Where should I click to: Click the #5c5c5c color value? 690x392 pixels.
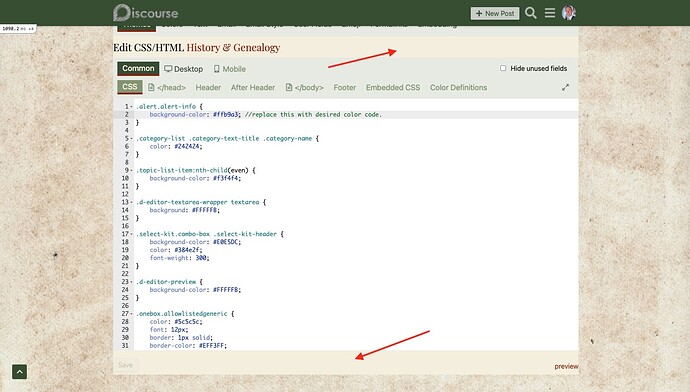click(x=187, y=322)
